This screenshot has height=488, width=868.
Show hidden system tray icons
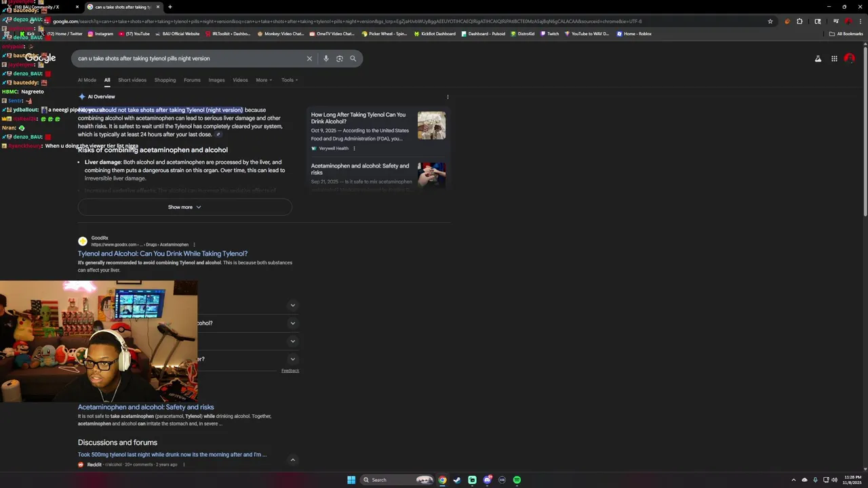793,480
